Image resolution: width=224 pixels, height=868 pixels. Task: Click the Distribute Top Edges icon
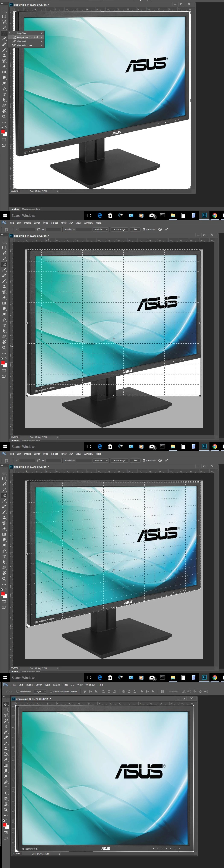tap(123, 691)
